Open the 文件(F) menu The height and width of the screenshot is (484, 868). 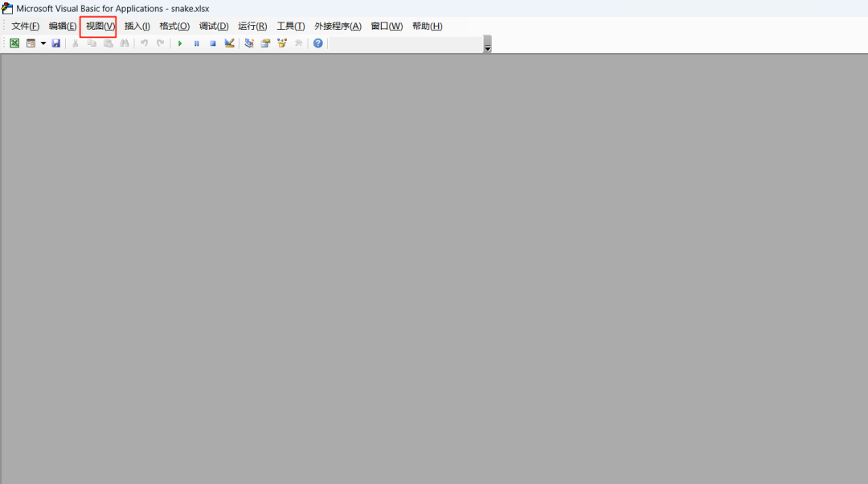[26, 26]
